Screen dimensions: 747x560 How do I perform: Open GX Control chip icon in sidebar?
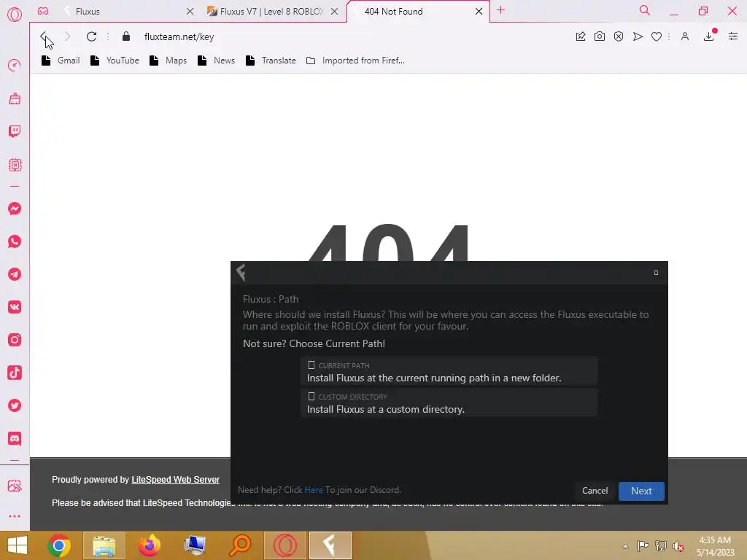[x=15, y=165]
